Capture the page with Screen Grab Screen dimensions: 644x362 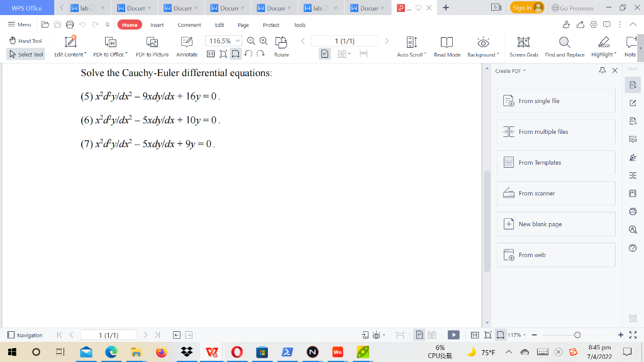[x=523, y=45]
